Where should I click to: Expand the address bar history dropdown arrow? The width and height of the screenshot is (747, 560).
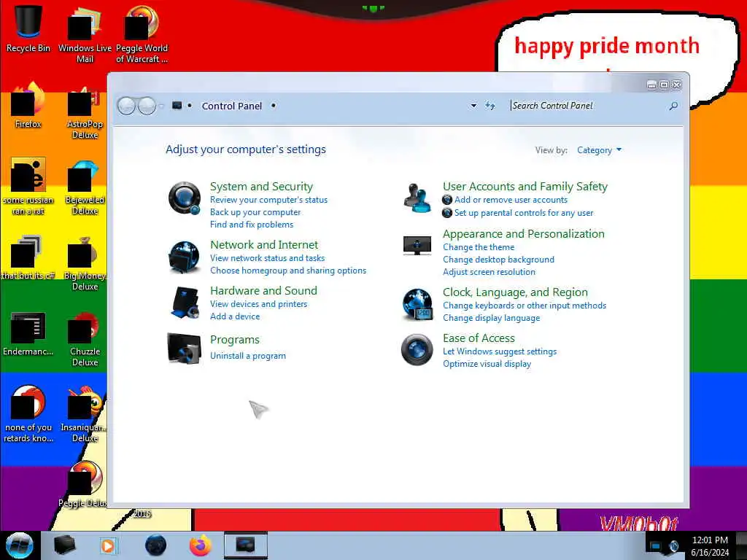coord(473,106)
